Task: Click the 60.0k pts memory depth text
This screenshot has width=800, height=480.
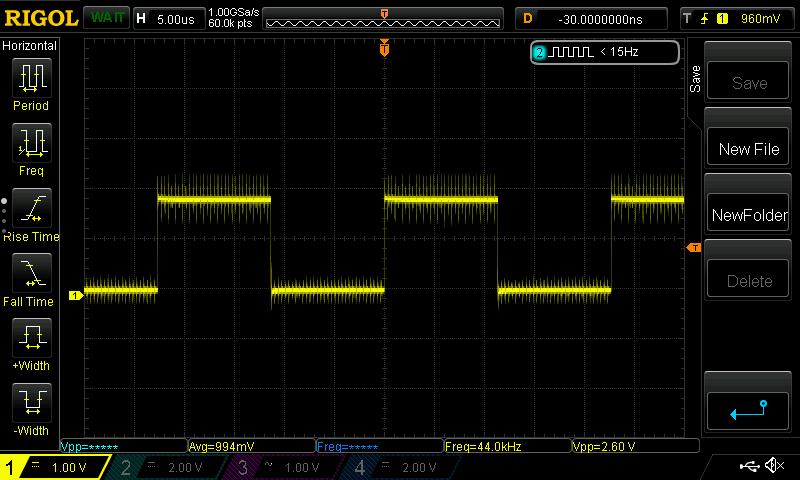Action: (230, 23)
